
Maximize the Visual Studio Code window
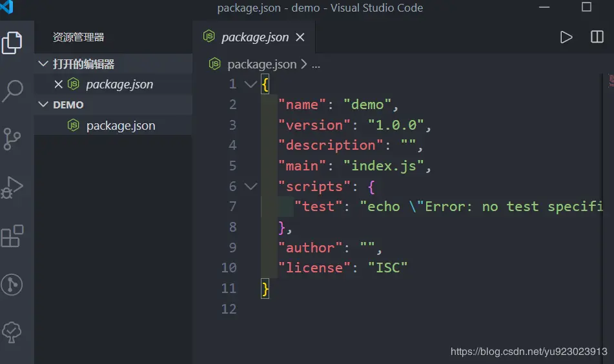586,7
